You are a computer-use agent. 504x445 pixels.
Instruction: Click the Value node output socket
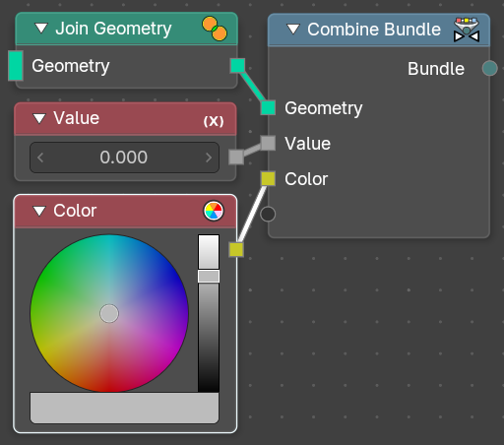point(236,157)
